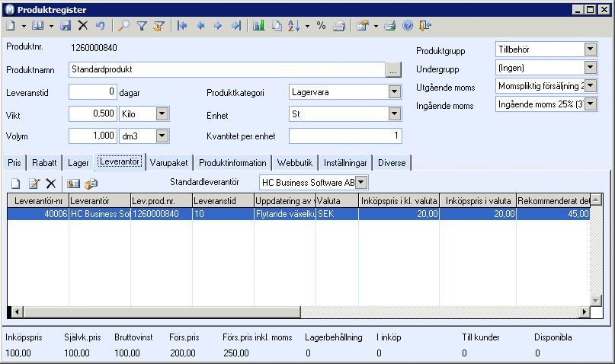Exit the window with the door icon
The image size is (615, 364).
(x=425, y=26)
